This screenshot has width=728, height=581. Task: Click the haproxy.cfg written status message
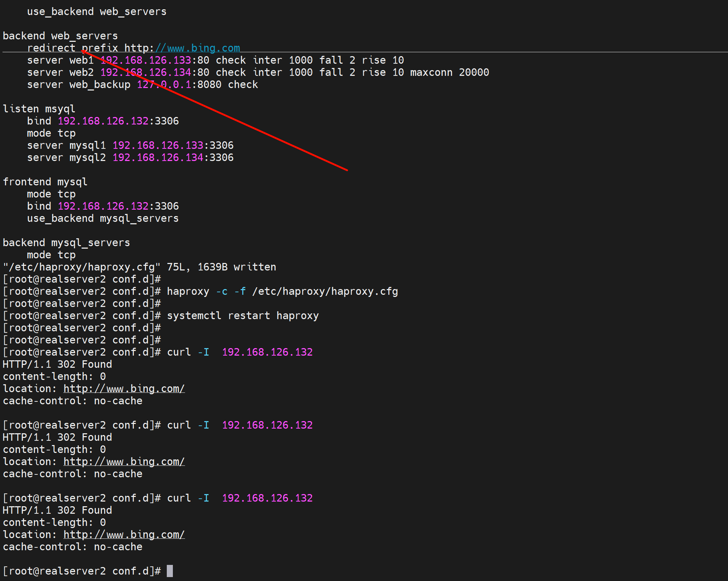[x=139, y=267]
